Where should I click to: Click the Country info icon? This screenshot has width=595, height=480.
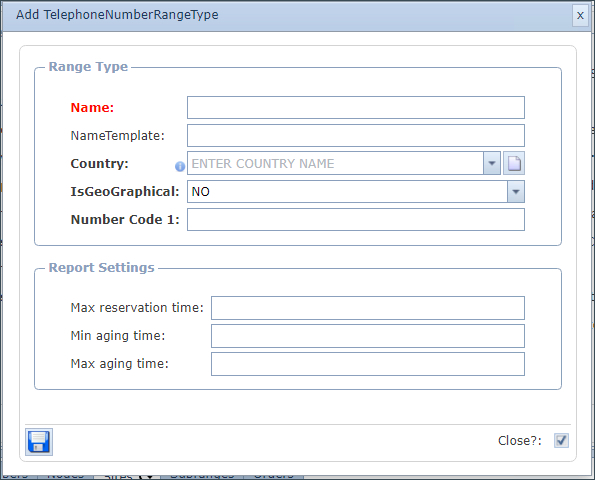click(x=180, y=166)
